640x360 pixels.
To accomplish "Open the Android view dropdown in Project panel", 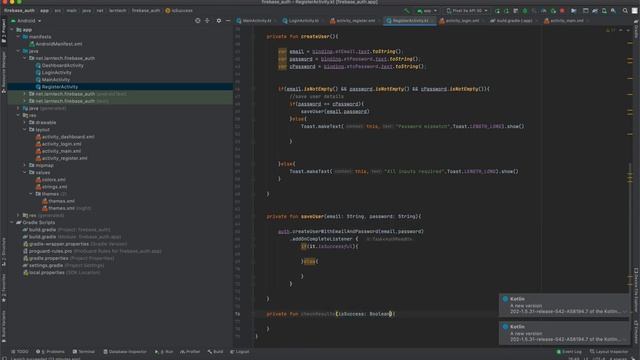I will pos(26,20).
